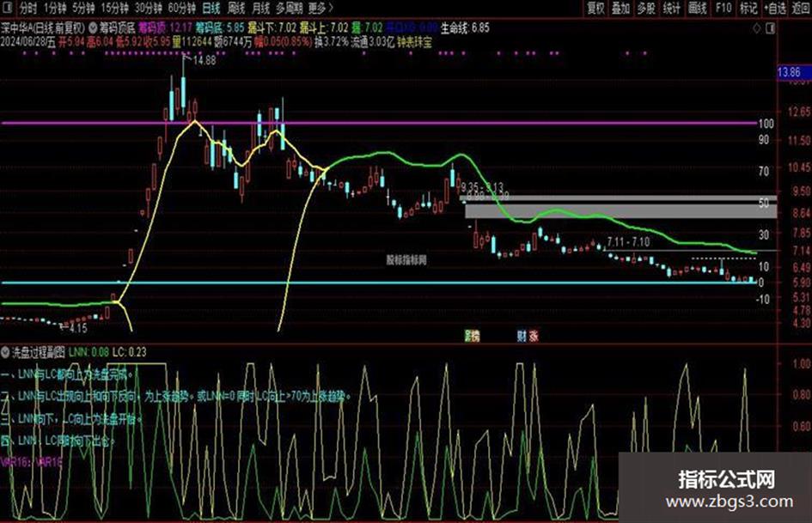
Task: Switch to the 5分钟 chart period
Action: coord(82,8)
